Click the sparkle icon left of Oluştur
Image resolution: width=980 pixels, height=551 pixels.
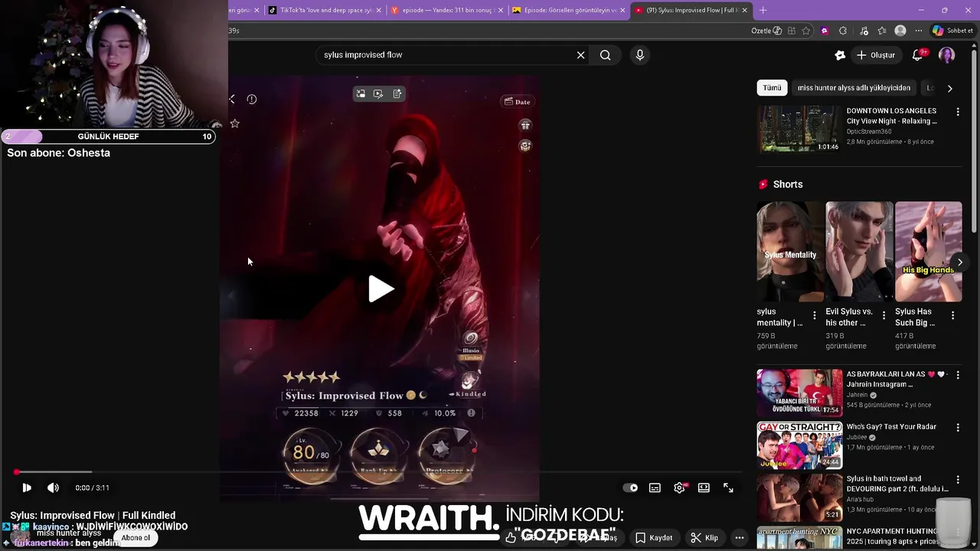(840, 55)
